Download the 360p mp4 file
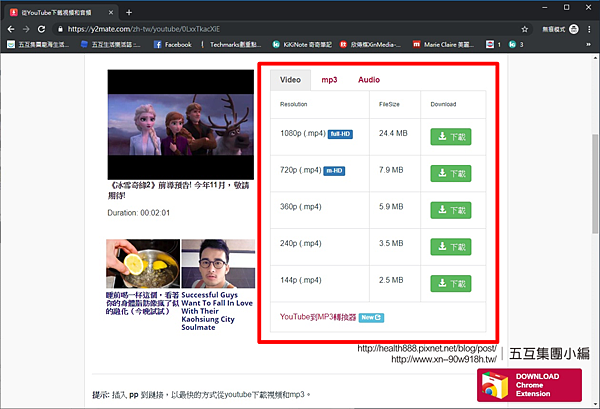 (451, 210)
